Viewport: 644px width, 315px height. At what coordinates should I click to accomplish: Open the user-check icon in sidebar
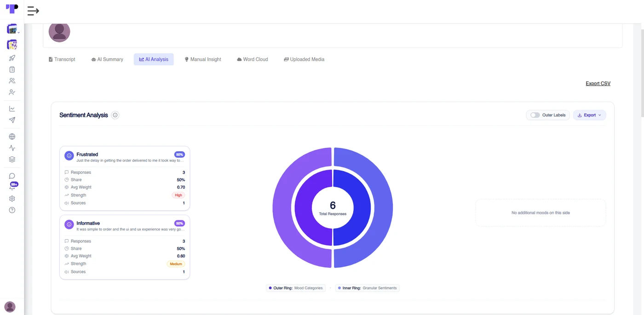pyautogui.click(x=12, y=92)
